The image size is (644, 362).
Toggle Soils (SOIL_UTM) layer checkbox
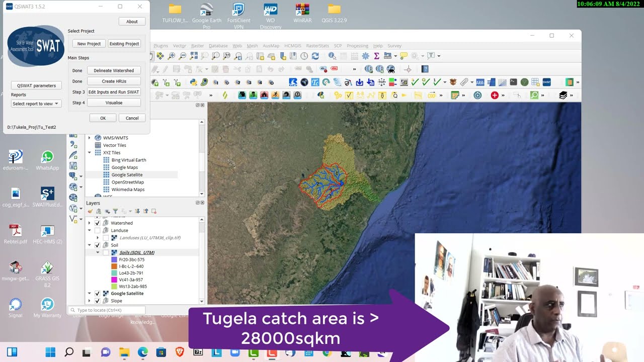point(106,252)
